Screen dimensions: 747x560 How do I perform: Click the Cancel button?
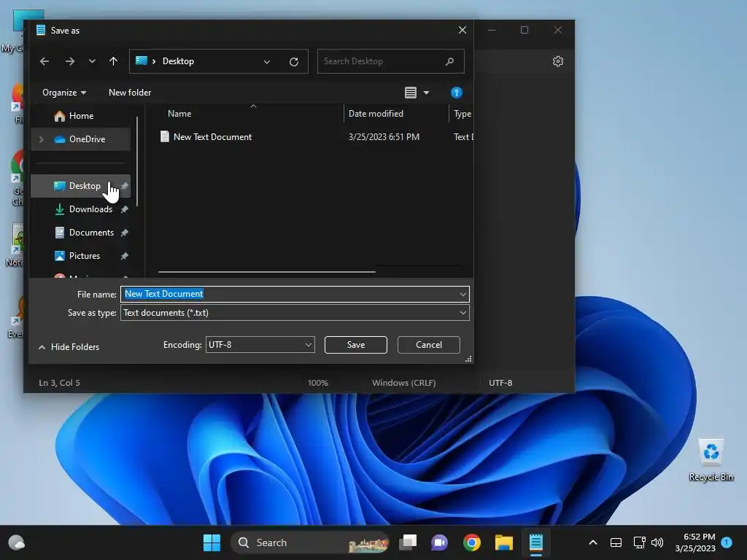click(x=428, y=345)
